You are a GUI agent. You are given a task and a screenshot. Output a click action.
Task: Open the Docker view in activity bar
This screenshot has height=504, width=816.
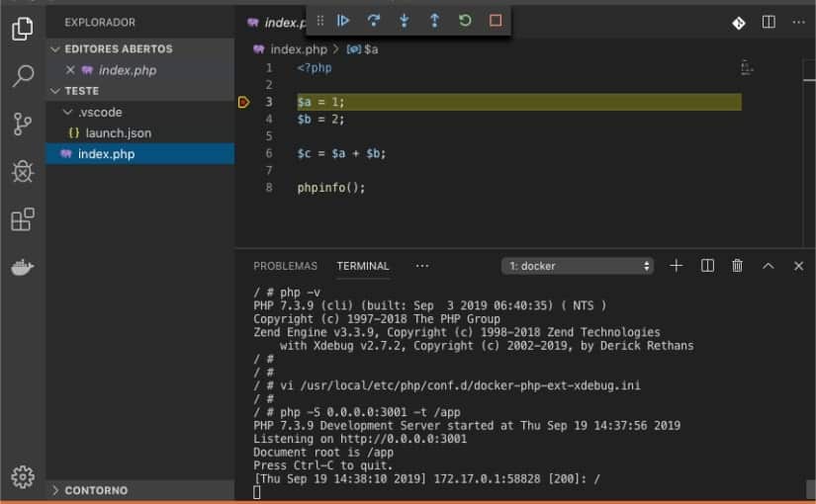[x=23, y=267]
